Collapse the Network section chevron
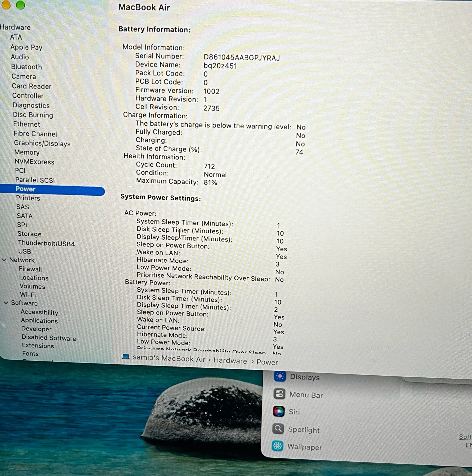The image size is (472, 476). [x=4, y=260]
